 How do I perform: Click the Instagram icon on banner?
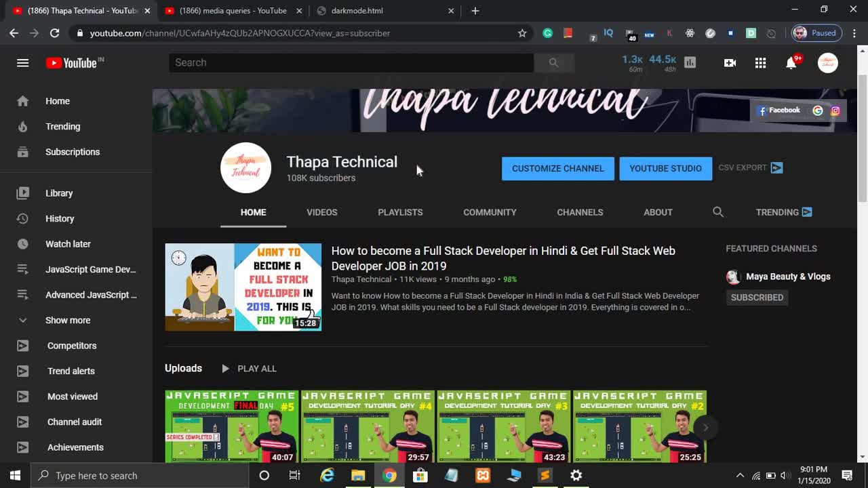pyautogui.click(x=835, y=110)
